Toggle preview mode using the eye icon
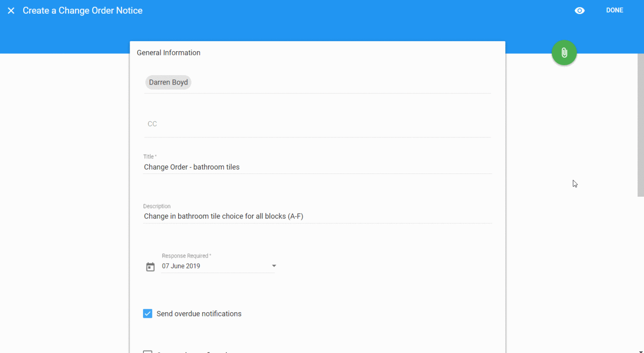The height and width of the screenshot is (353, 644). [x=580, y=10]
